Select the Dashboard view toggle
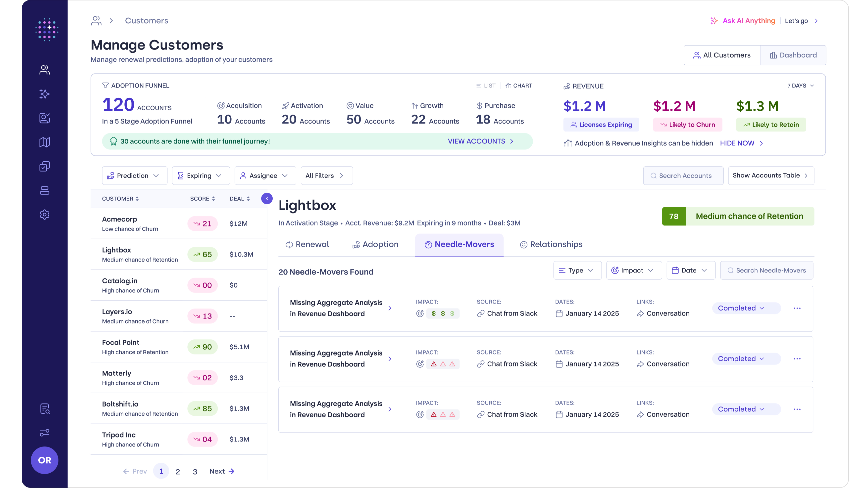Viewport: 868px width, 488px height. [x=793, y=55]
